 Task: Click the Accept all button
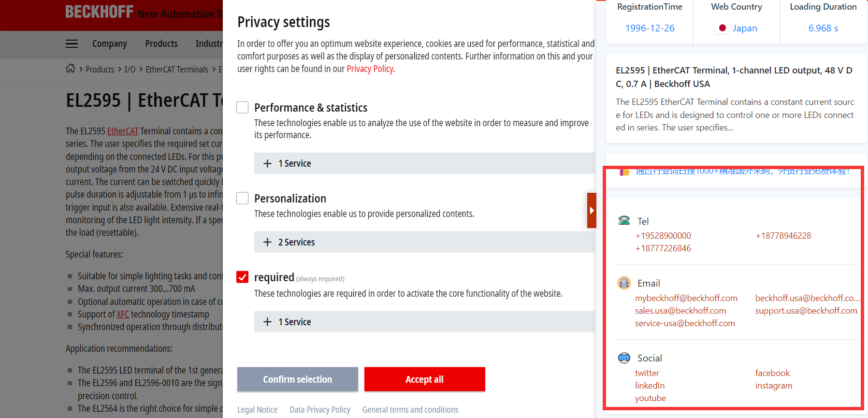tap(424, 379)
